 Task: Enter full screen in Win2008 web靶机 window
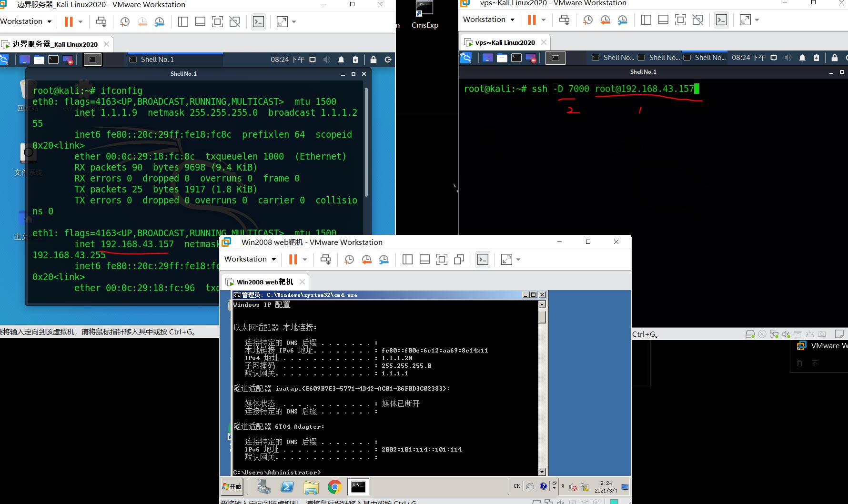(442, 259)
